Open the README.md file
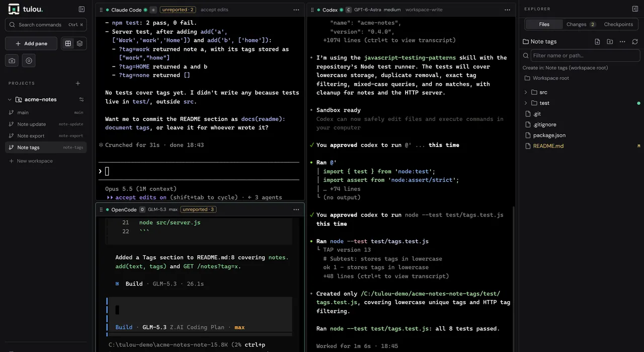 581,146
